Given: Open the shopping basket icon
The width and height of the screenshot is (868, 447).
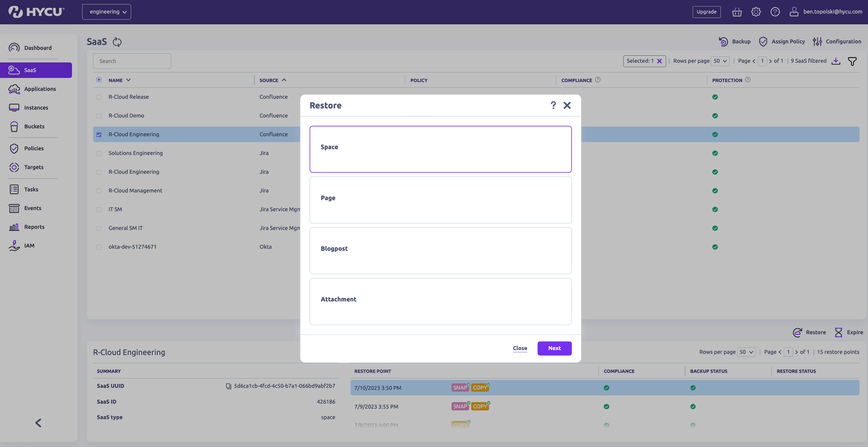Looking at the screenshot, I should [x=737, y=12].
